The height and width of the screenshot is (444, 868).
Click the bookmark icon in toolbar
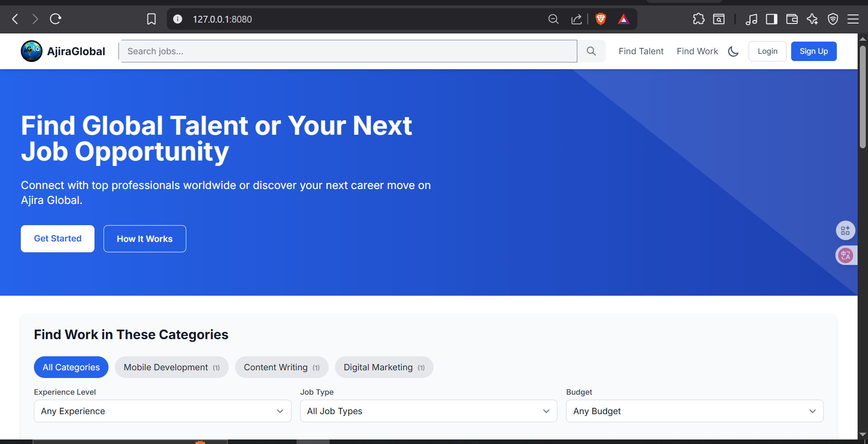click(x=151, y=19)
